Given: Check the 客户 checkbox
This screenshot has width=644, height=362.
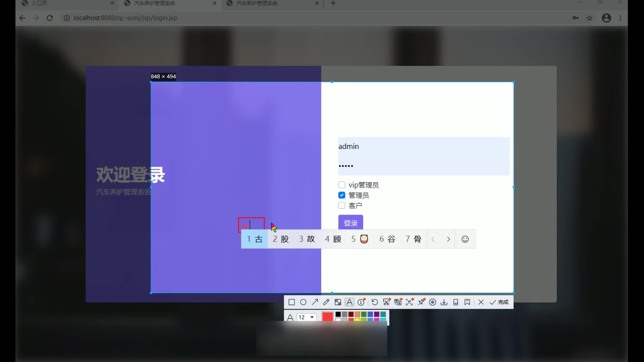Looking at the screenshot, I should (x=342, y=205).
